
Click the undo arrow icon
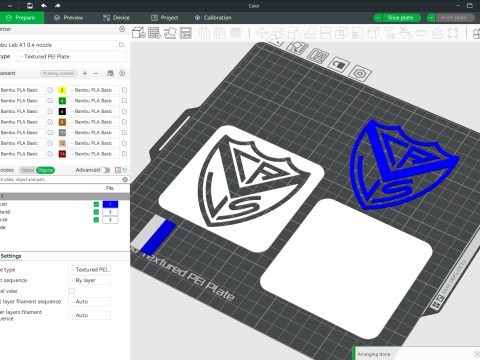point(44,6)
